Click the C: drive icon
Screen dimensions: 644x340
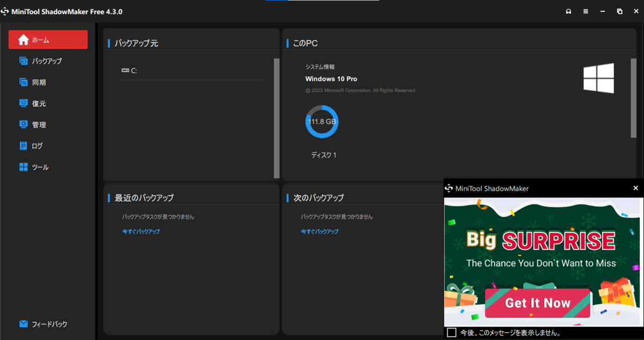(125, 70)
